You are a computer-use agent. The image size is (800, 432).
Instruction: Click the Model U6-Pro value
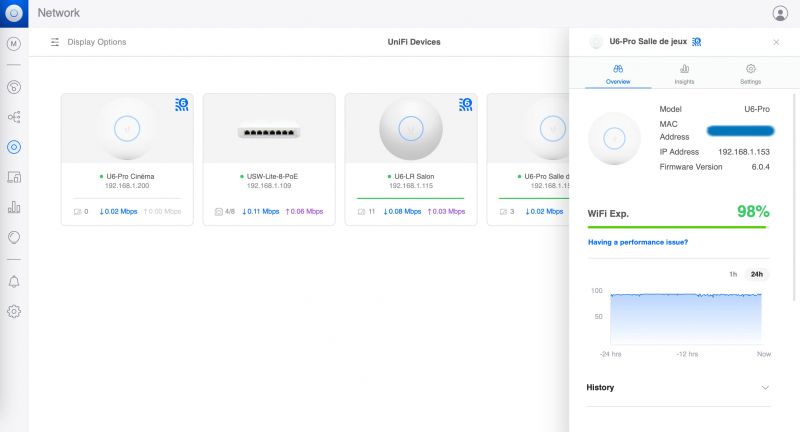[757, 109]
